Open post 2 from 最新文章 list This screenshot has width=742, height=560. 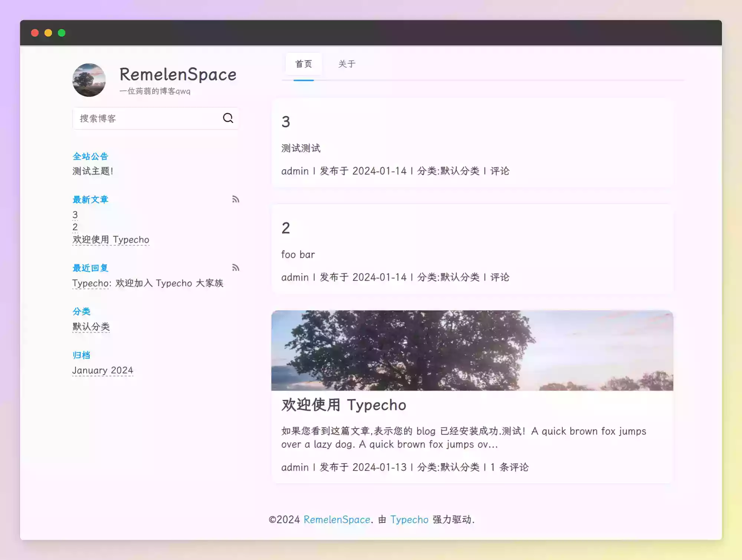point(75,227)
